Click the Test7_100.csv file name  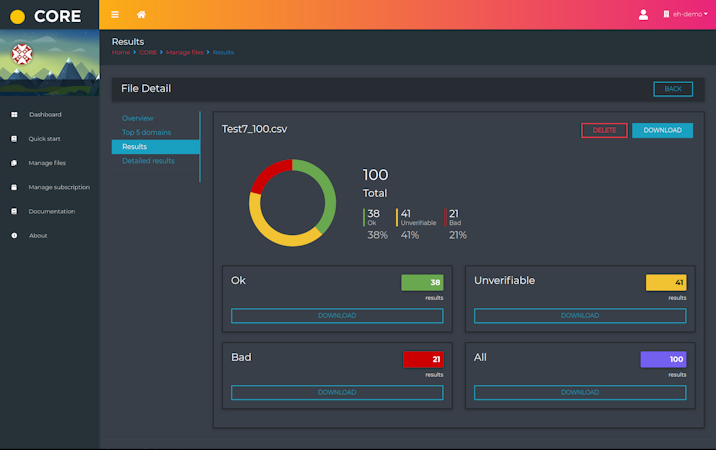[254, 129]
